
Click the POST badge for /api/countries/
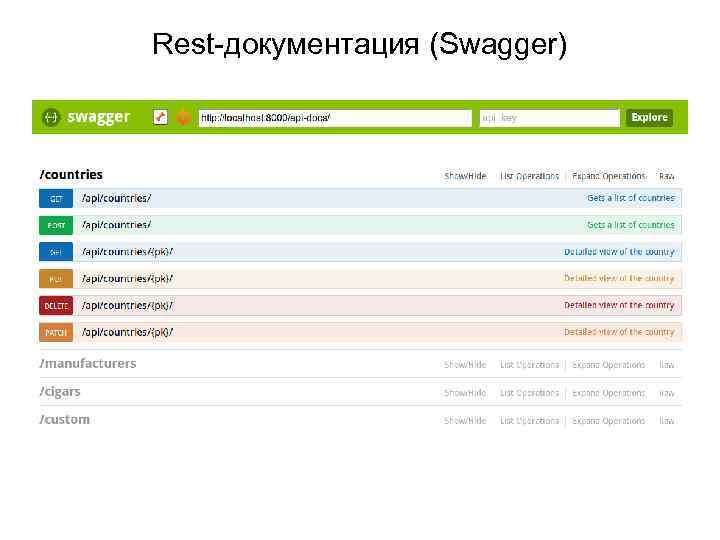(56, 225)
